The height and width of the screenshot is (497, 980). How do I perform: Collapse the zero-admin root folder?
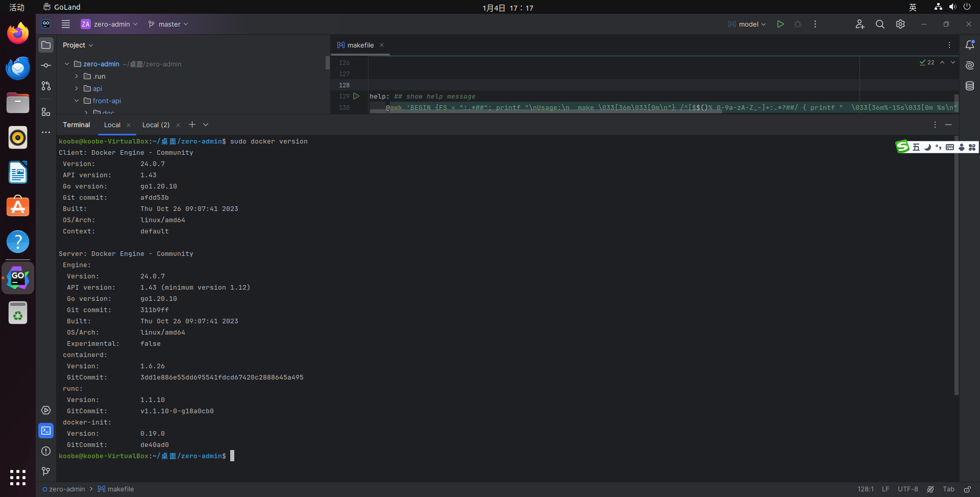coord(67,64)
